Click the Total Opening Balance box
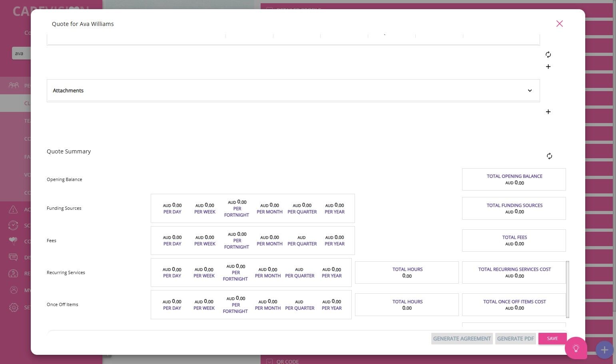 [x=514, y=179]
